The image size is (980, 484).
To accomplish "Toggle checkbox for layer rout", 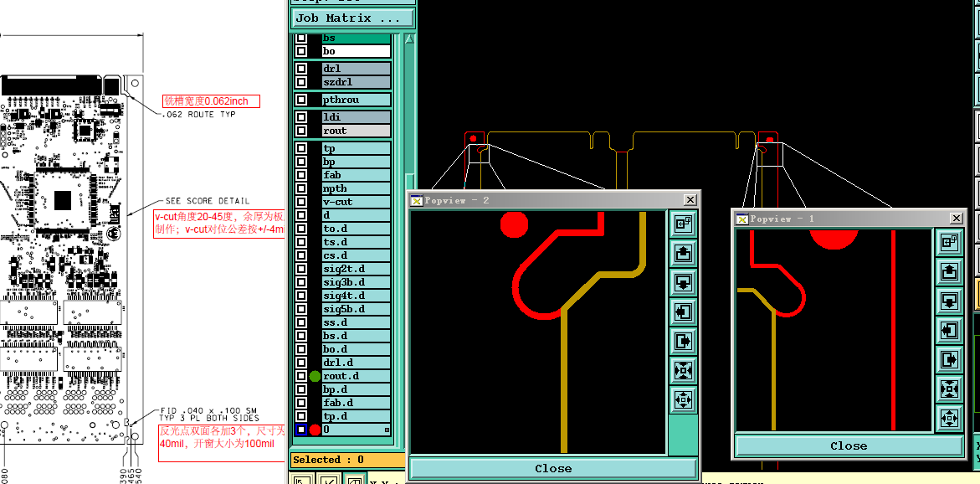I will [x=301, y=131].
